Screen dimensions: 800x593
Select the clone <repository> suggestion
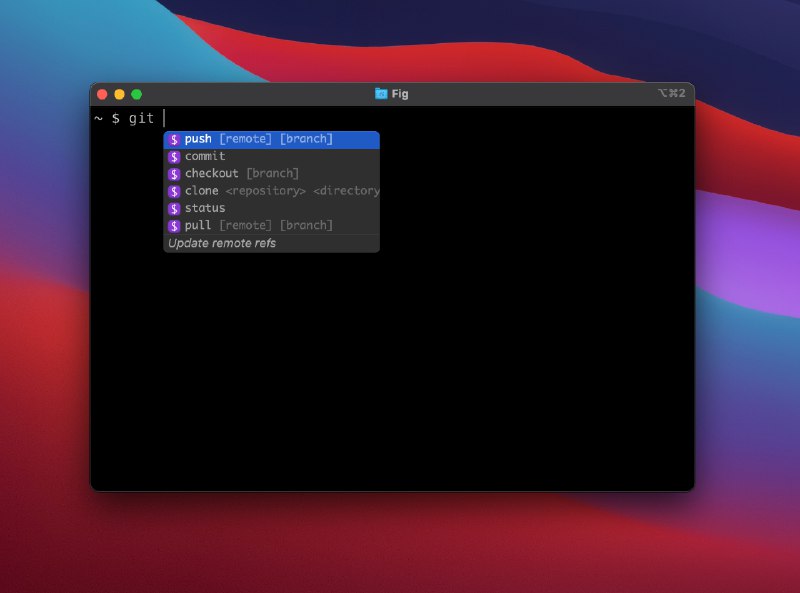tap(271, 191)
